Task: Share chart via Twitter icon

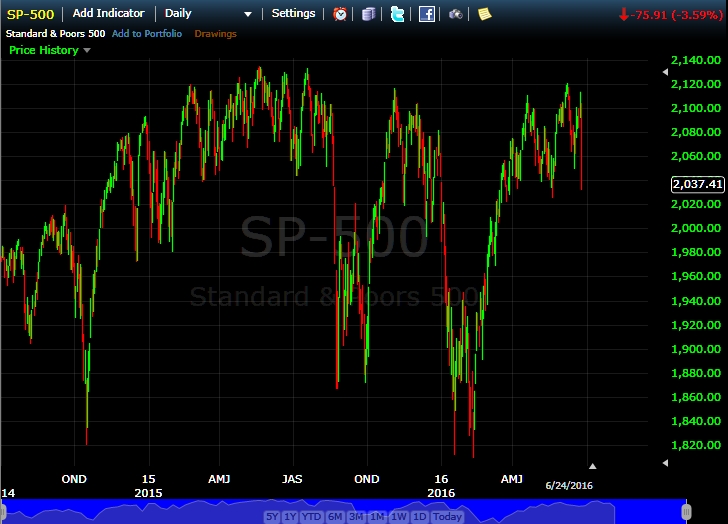Action: [x=398, y=14]
